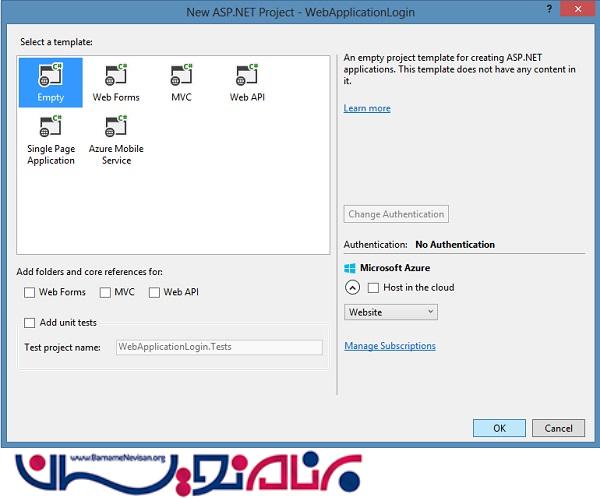Open the Manage Subscriptions link
The image size is (600, 498).
[x=390, y=346]
